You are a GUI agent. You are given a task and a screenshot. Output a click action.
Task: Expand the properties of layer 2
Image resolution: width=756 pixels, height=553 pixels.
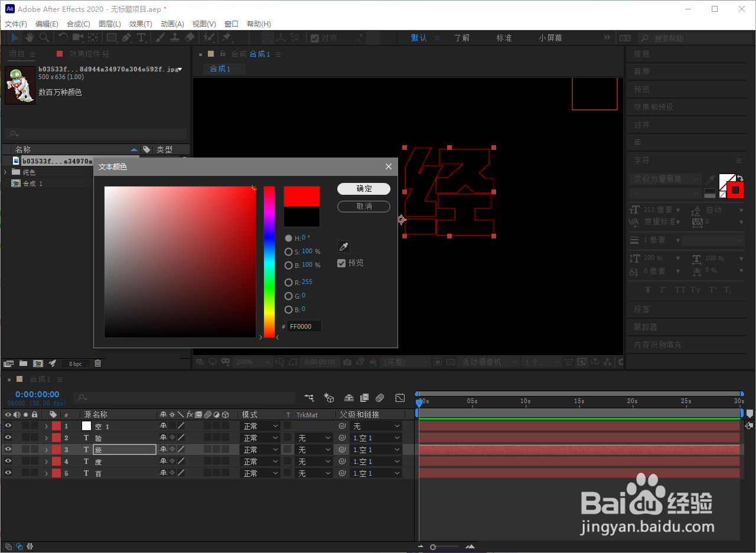point(46,438)
